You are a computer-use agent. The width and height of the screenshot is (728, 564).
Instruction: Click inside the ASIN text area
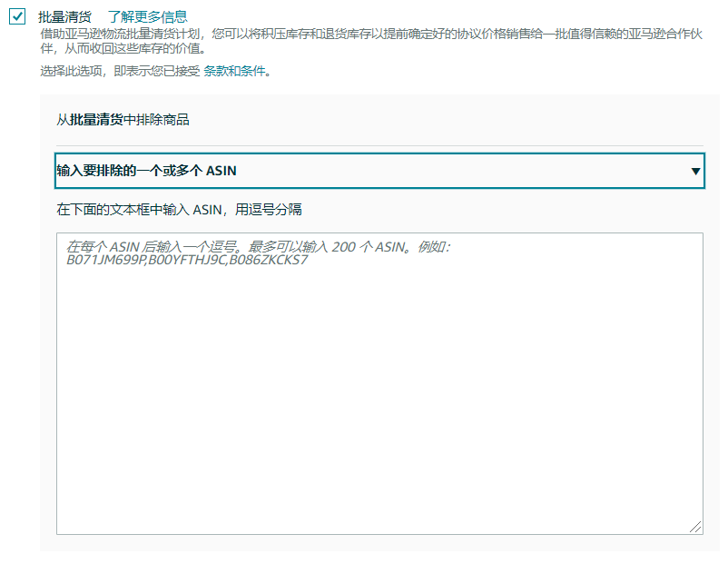pyautogui.click(x=379, y=384)
